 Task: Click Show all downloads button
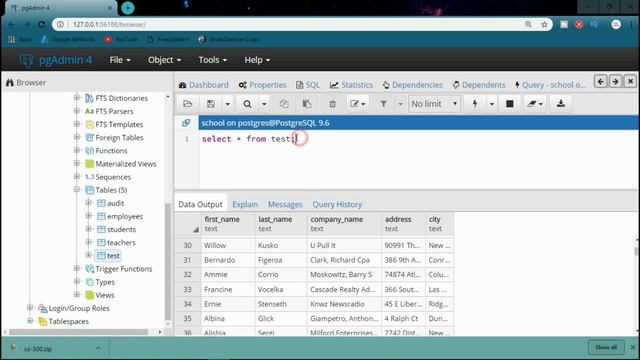606,347
